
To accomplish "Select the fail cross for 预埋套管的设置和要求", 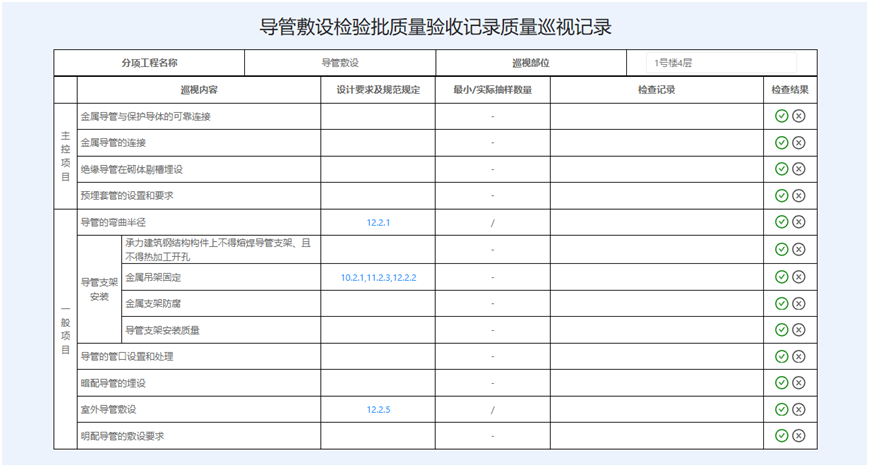I will tap(799, 195).
